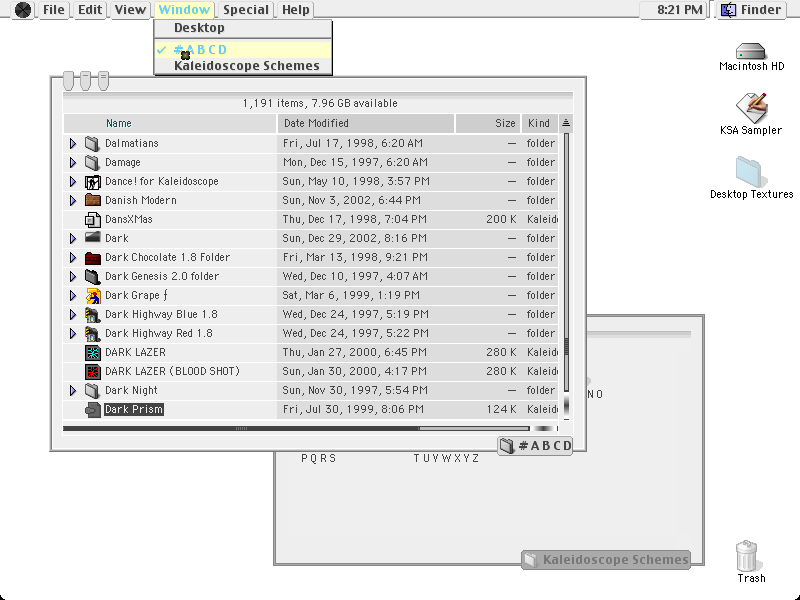Click the # A B C D window title tab

pyautogui.click(x=535, y=446)
